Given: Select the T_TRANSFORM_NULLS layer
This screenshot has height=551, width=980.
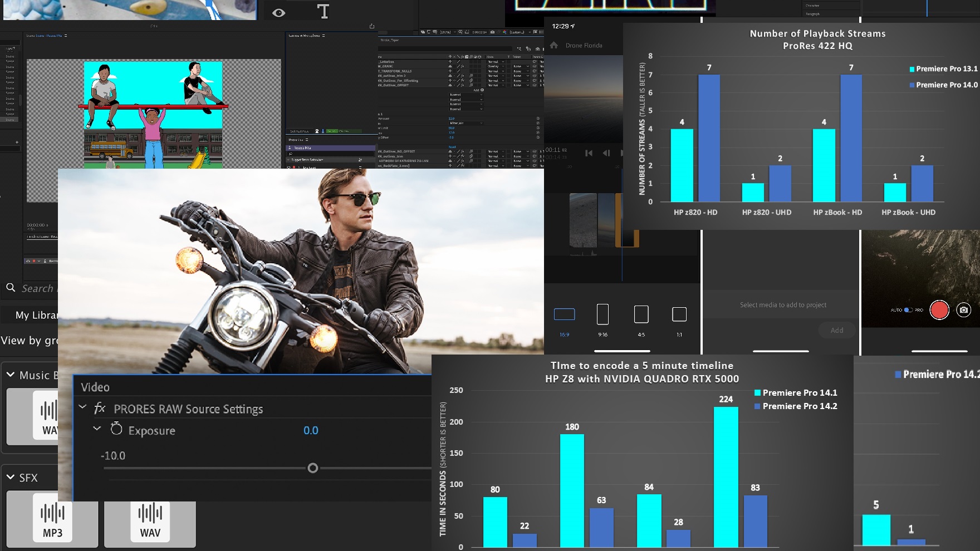Looking at the screenshot, I should pyautogui.click(x=395, y=71).
